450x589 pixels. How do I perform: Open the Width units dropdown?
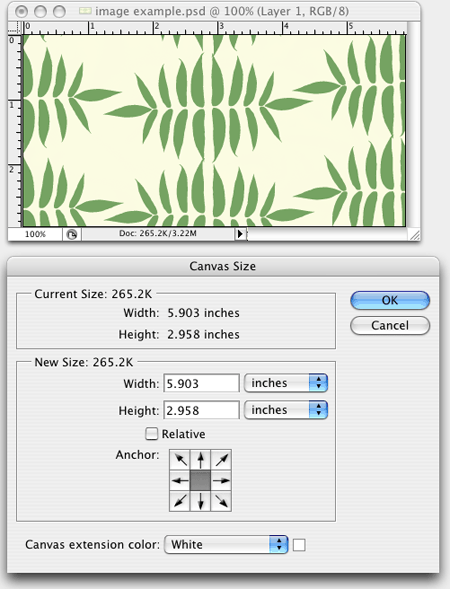pyautogui.click(x=286, y=383)
